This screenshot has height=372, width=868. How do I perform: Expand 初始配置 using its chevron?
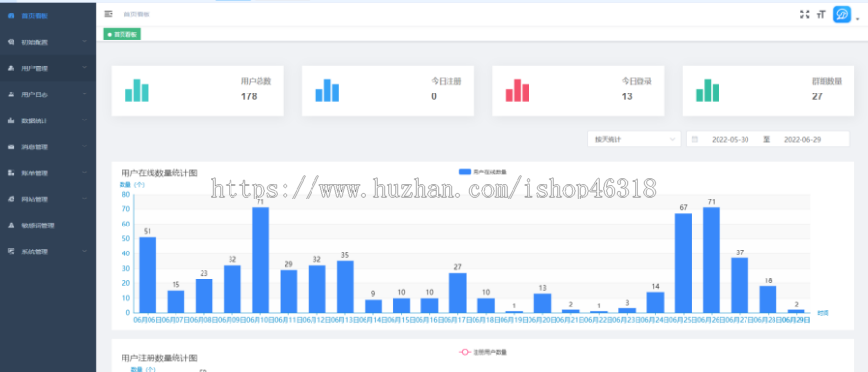click(x=84, y=41)
